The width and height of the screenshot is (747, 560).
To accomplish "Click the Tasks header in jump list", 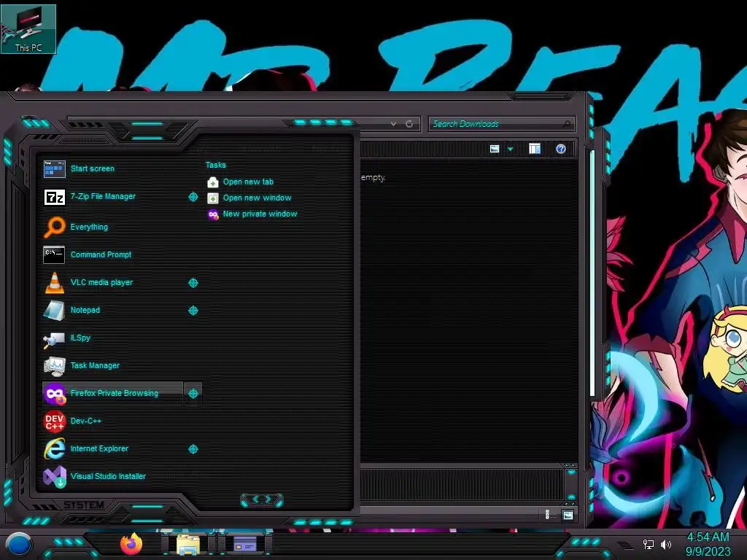I will tap(216, 166).
